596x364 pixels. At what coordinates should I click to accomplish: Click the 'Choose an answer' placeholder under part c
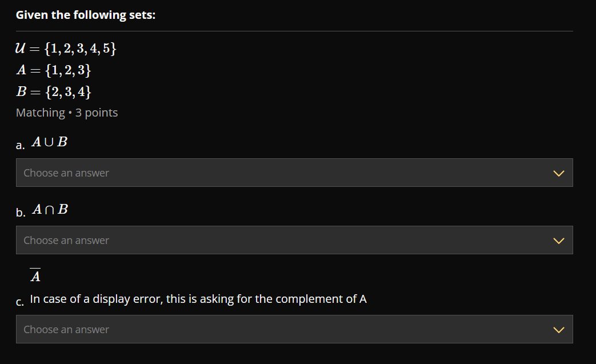[66, 329]
